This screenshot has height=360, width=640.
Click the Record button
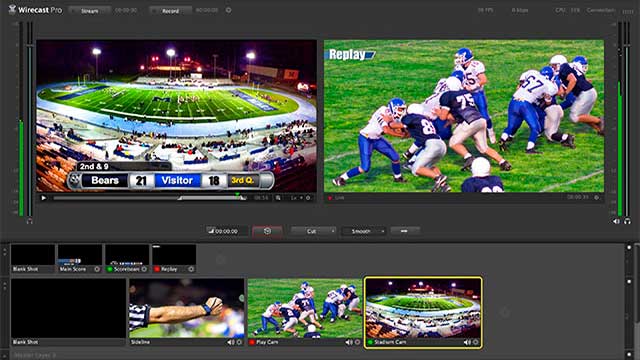pos(171,11)
